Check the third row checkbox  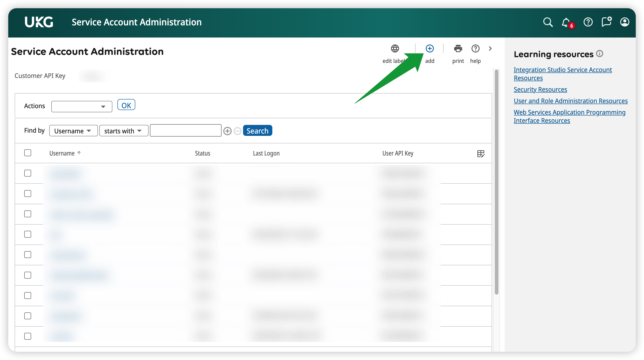(28, 214)
